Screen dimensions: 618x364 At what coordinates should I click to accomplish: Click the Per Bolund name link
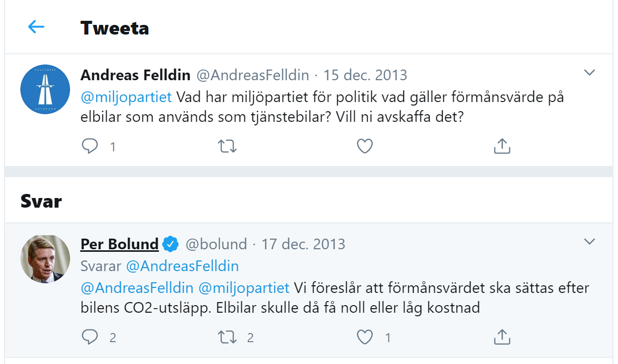pyautogui.click(x=119, y=244)
